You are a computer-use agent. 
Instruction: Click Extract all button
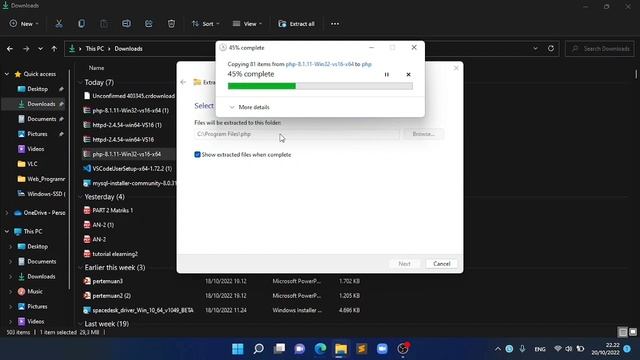coord(296,24)
